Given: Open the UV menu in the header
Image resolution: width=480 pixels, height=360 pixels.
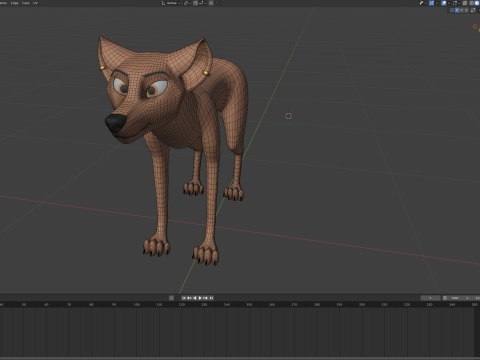Looking at the screenshot, I should click(x=35, y=3).
